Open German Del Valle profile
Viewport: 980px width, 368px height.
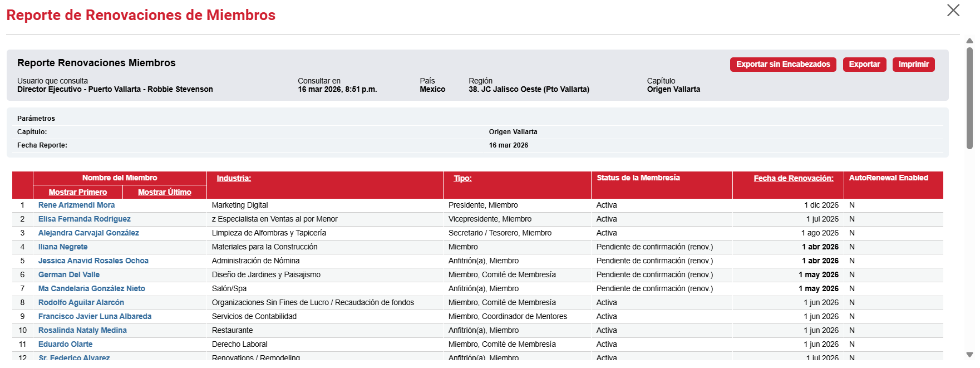click(x=68, y=275)
